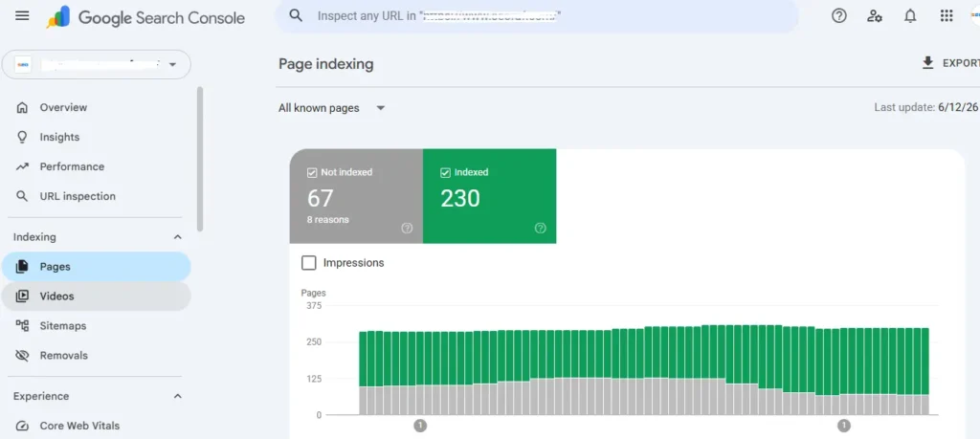Click the Experience section label
Viewport: 980px width, 439px height.
tap(41, 397)
